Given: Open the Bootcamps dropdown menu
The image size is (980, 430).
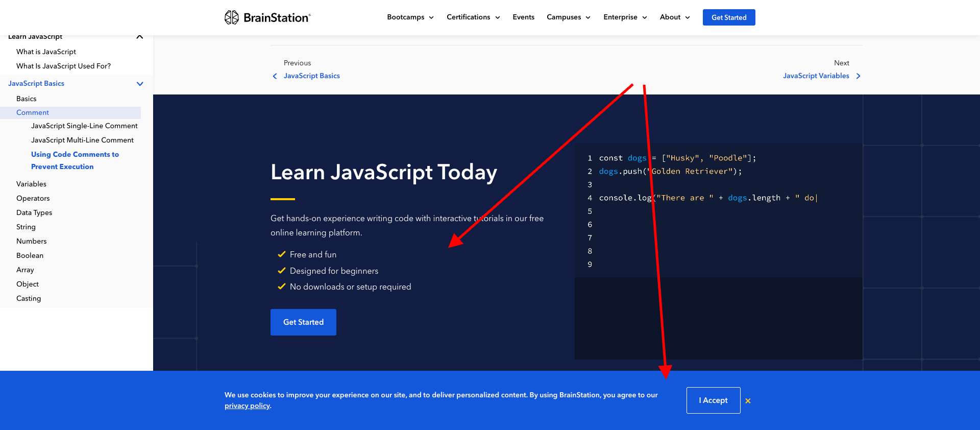Looking at the screenshot, I should (x=410, y=17).
